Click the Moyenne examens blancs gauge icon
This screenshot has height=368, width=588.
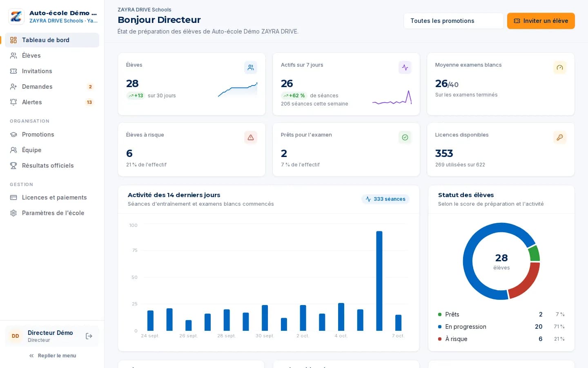point(560,67)
